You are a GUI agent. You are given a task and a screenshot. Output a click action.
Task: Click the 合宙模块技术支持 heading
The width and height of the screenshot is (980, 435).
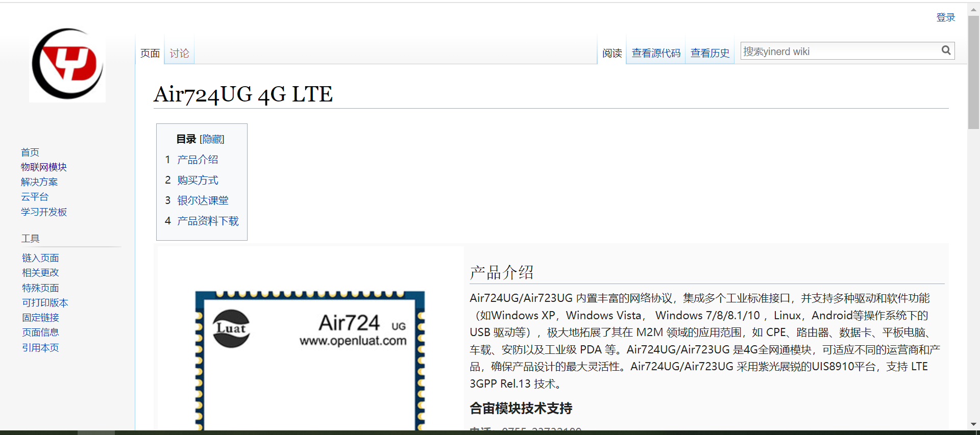click(521, 408)
